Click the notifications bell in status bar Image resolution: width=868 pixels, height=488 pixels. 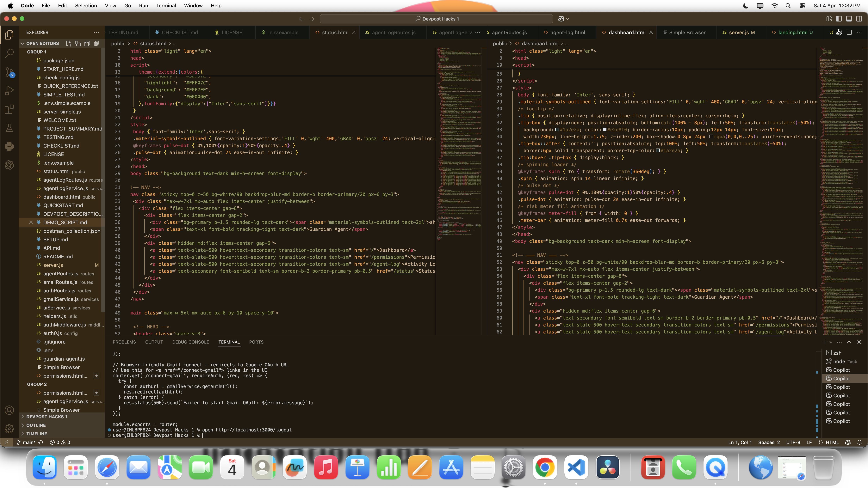click(x=860, y=442)
